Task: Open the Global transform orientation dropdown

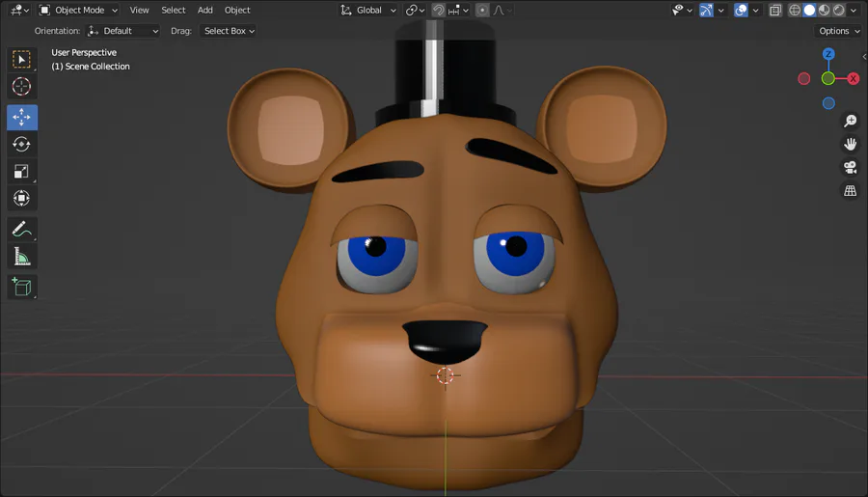Action: pos(368,10)
